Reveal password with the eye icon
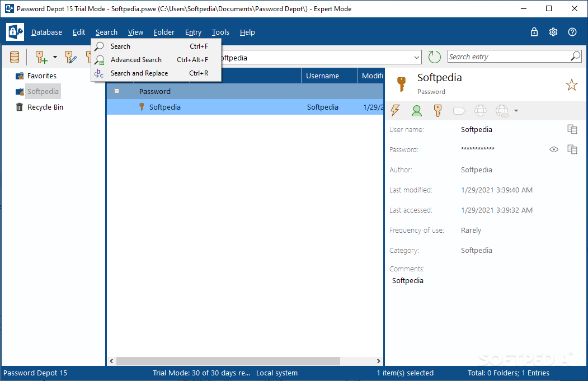 tap(554, 149)
